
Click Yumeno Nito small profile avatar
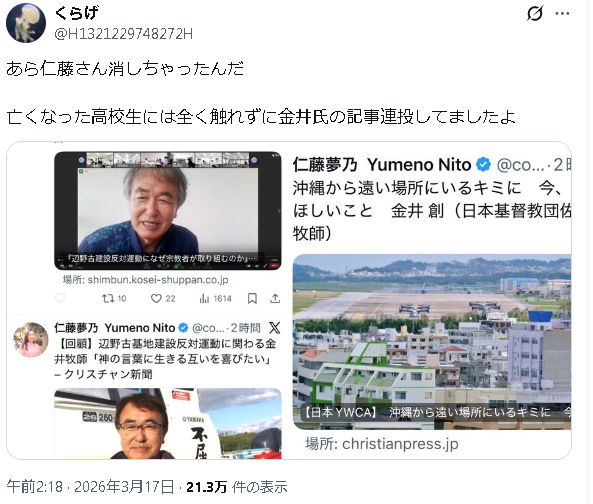tap(31, 340)
